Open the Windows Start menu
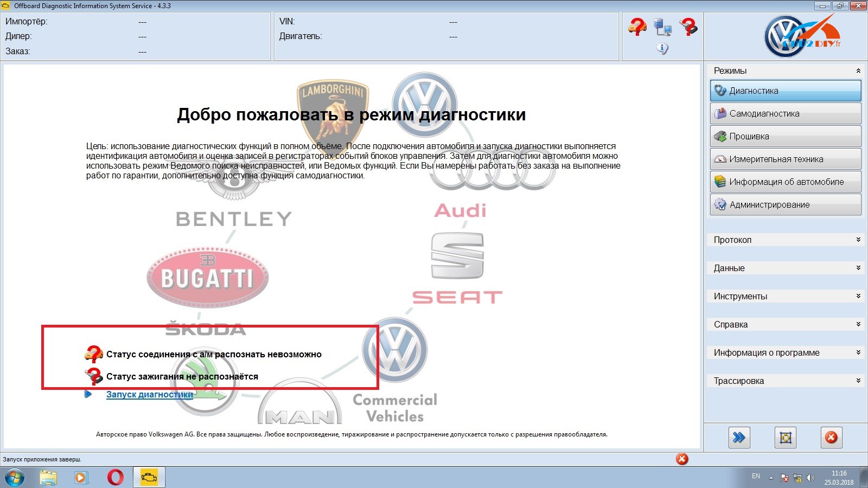Viewport: 868px width, 488px height. 14,478
